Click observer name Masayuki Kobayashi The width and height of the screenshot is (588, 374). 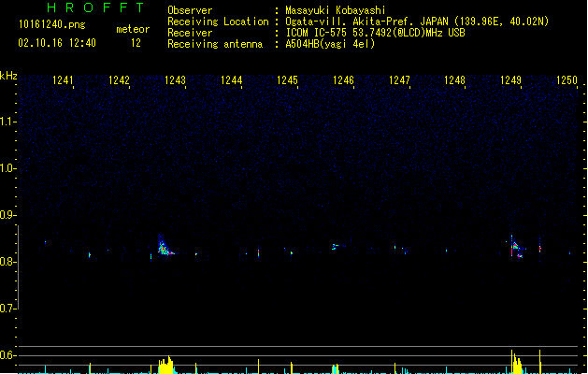[336, 10]
